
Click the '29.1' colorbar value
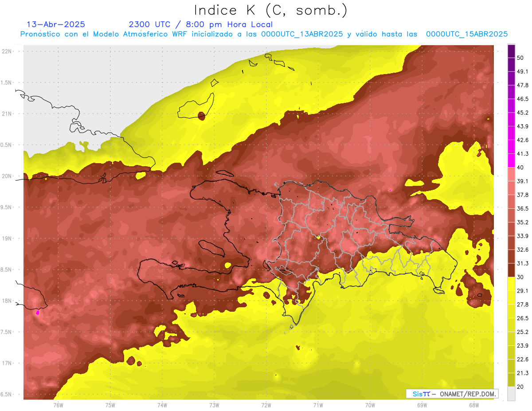[523, 291]
